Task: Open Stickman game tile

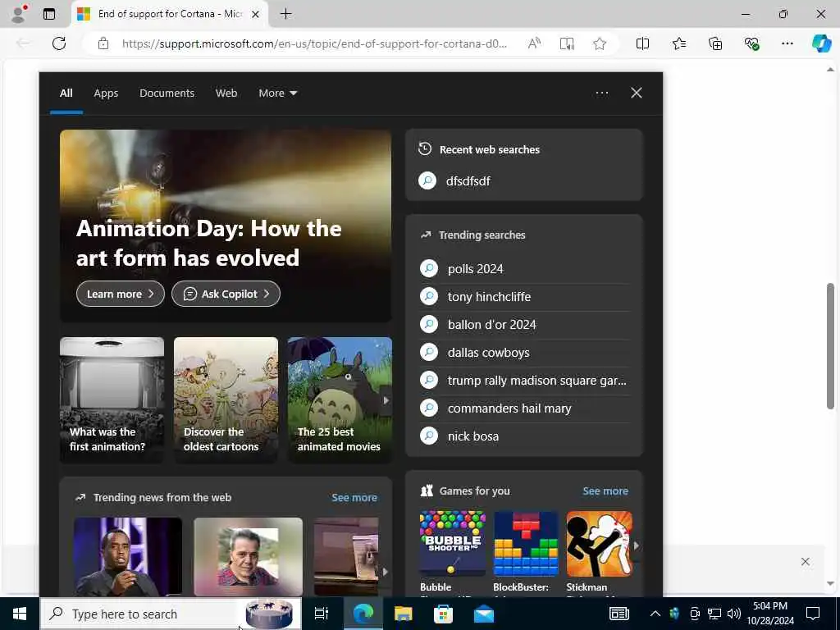Action: (x=600, y=553)
